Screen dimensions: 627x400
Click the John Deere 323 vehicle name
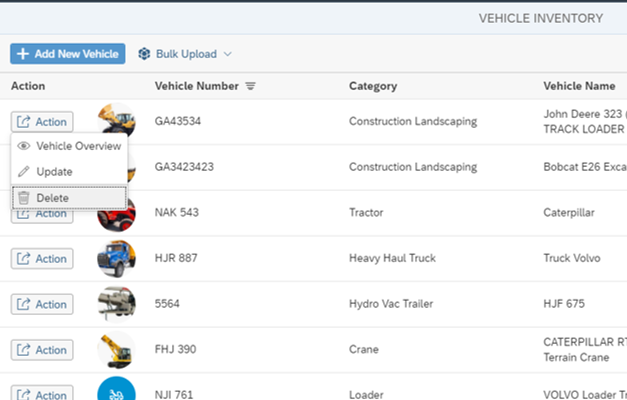coord(585,122)
